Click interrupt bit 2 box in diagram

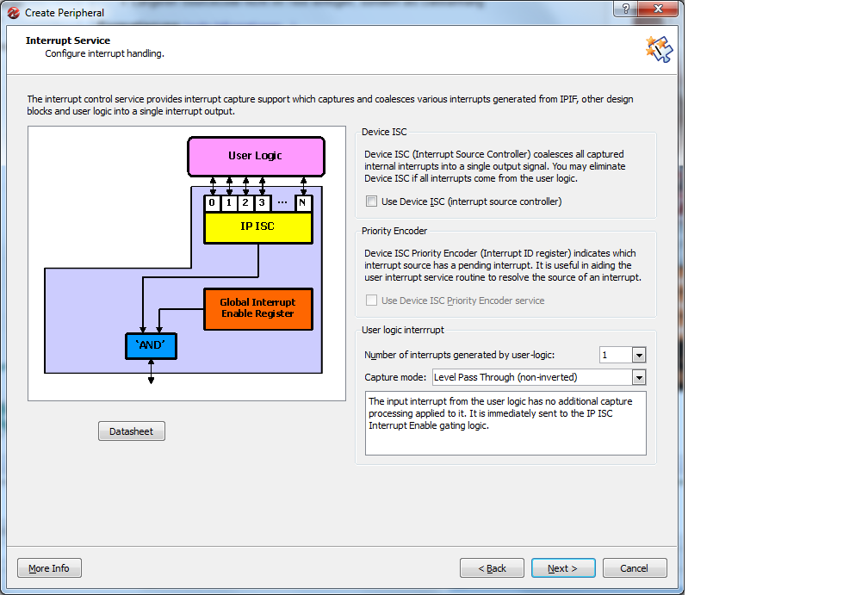point(245,202)
